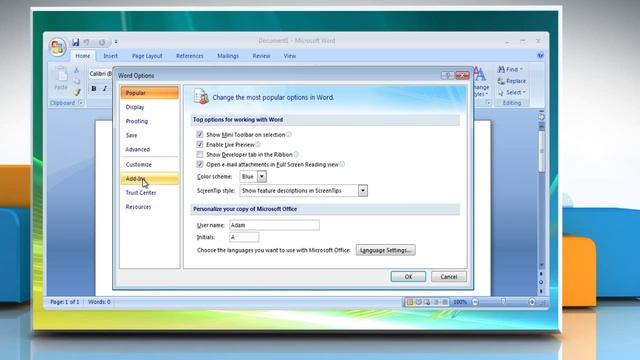Uncheck Open e-mail attachments in Full Screen Reading
The height and width of the screenshot is (360, 640).
(200, 164)
